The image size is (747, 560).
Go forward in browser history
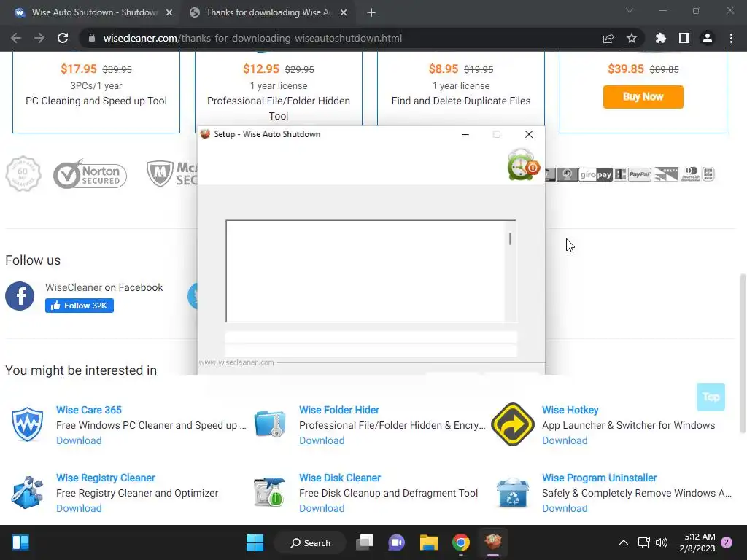(x=39, y=38)
